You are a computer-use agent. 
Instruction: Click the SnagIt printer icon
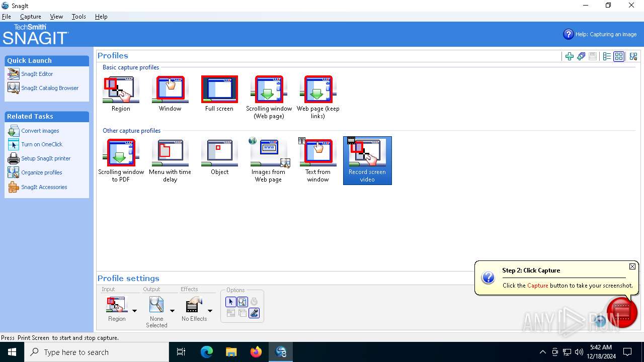(x=14, y=158)
